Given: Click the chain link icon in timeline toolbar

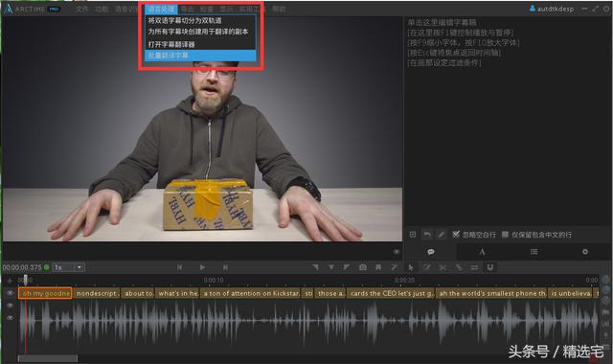Looking at the screenshot, I should tap(459, 267).
